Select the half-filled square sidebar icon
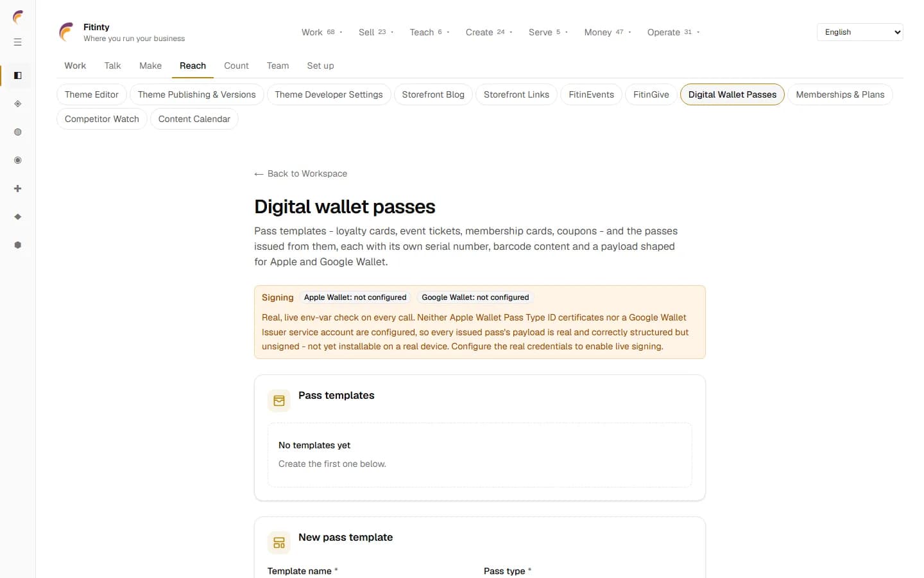This screenshot has width=924, height=578. coord(18,76)
